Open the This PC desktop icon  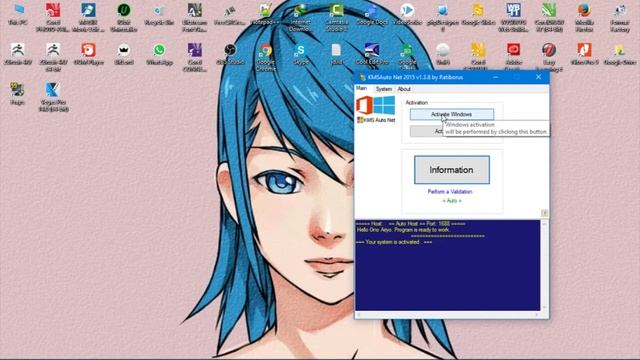(18, 14)
